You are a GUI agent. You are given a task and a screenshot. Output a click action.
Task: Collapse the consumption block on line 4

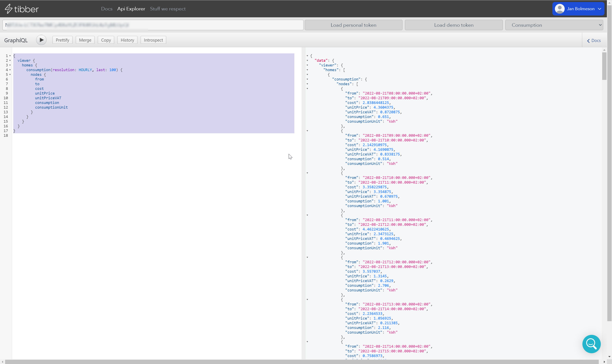[x=10, y=70]
